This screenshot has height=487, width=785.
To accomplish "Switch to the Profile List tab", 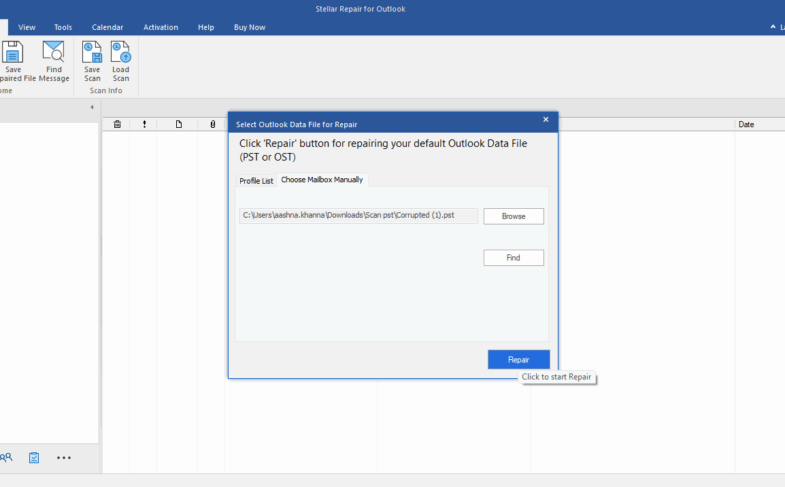I will (256, 181).
